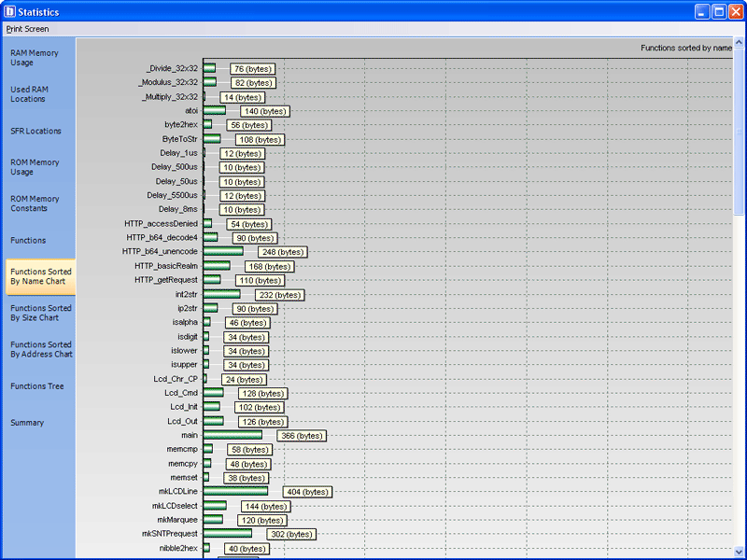The height and width of the screenshot is (560, 747).
Task: Click the HTTP_b64_unencode bar
Action: pos(223,251)
